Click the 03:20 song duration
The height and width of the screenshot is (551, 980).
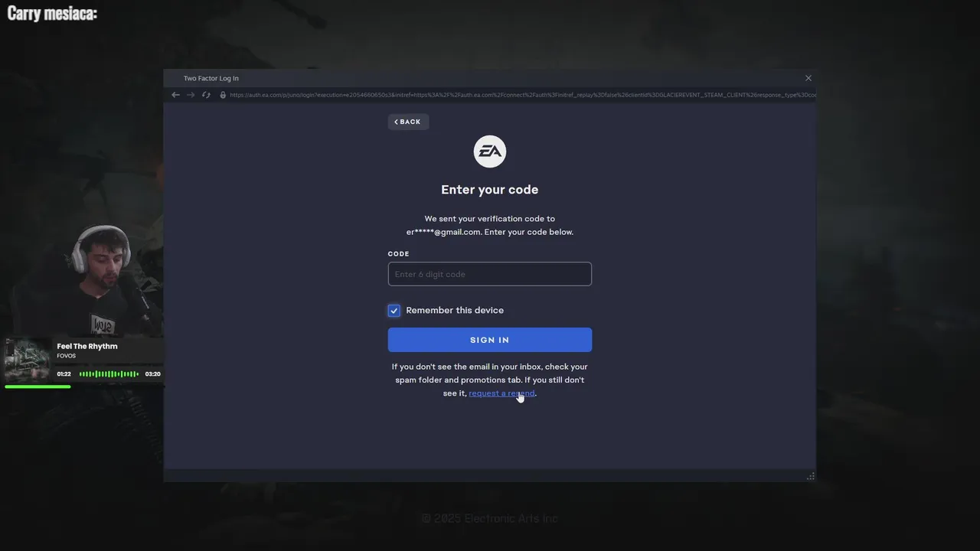(x=153, y=374)
